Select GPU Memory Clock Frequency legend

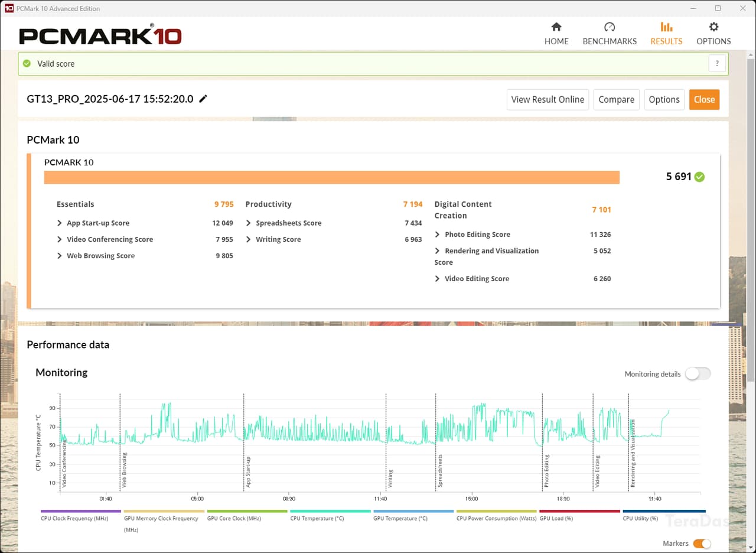[x=164, y=511]
